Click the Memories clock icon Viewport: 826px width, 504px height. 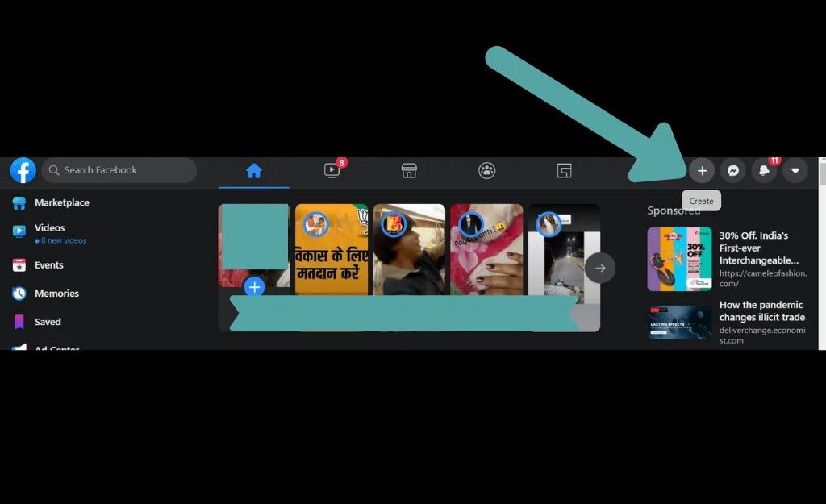tap(19, 294)
